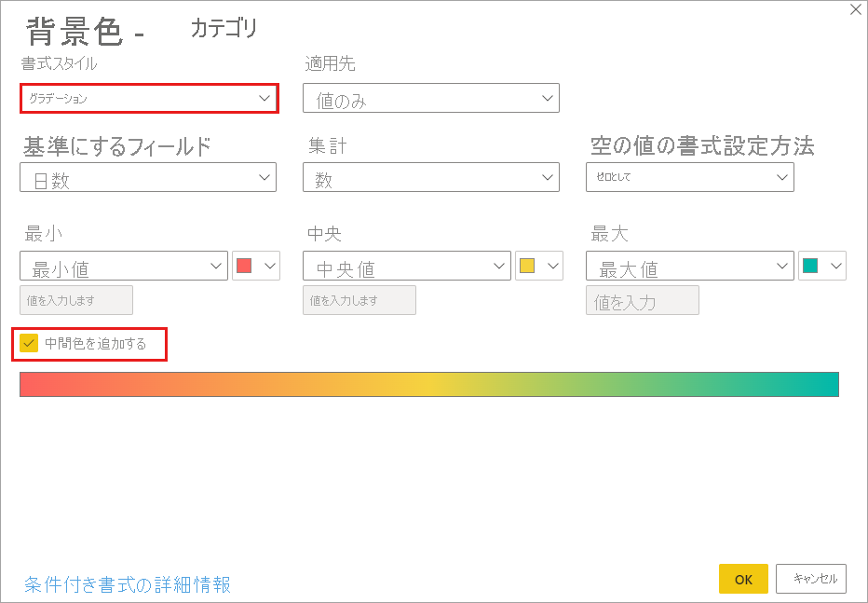
Task: Click the maximum value input field
Action: point(642,300)
